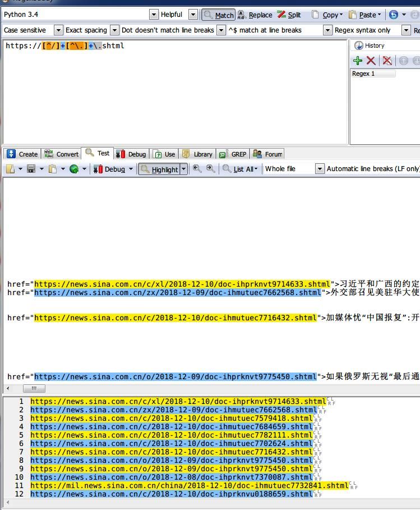Click the History clock icon

pos(358,45)
